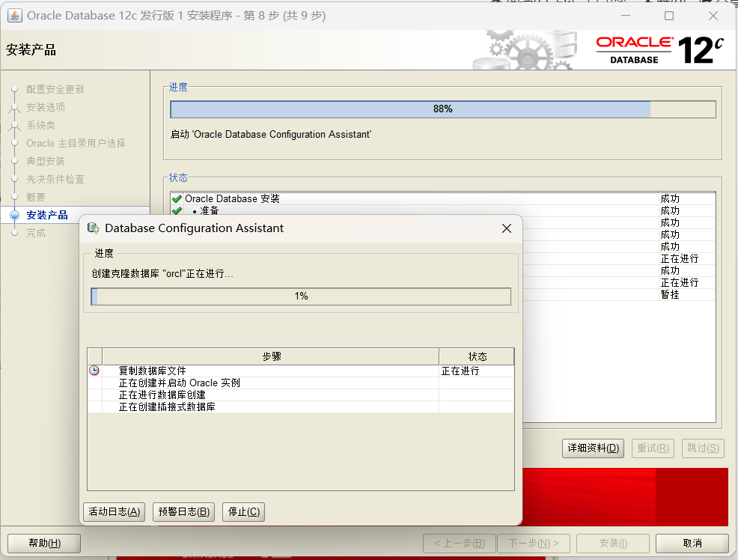Select 完成 step in sidebar
Viewport: 738px width, 560px height.
click(x=36, y=233)
